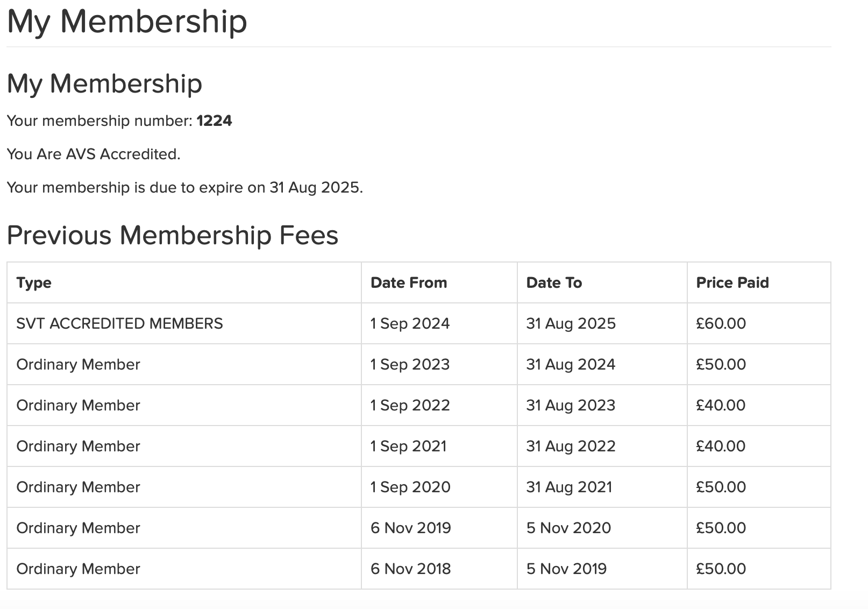Screen dimensions: 868x609
Task: Click the 6 Nov 2018 date cell
Action: [x=410, y=569]
